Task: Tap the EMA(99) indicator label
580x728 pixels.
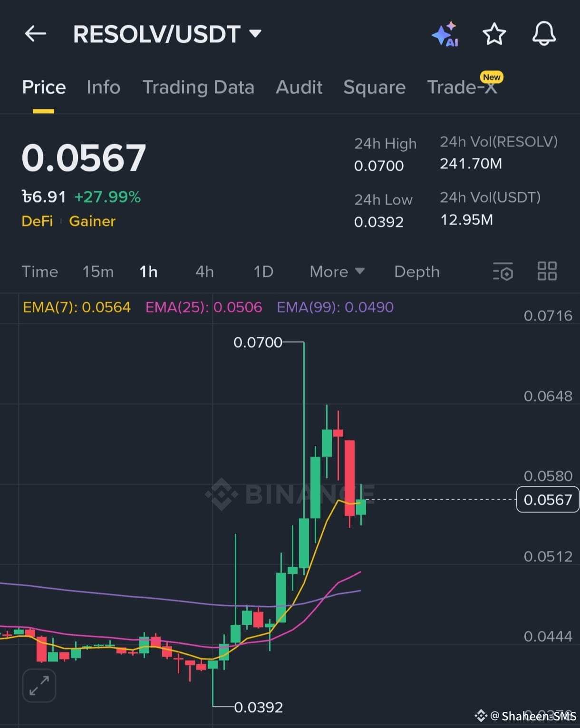Action: [335, 307]
